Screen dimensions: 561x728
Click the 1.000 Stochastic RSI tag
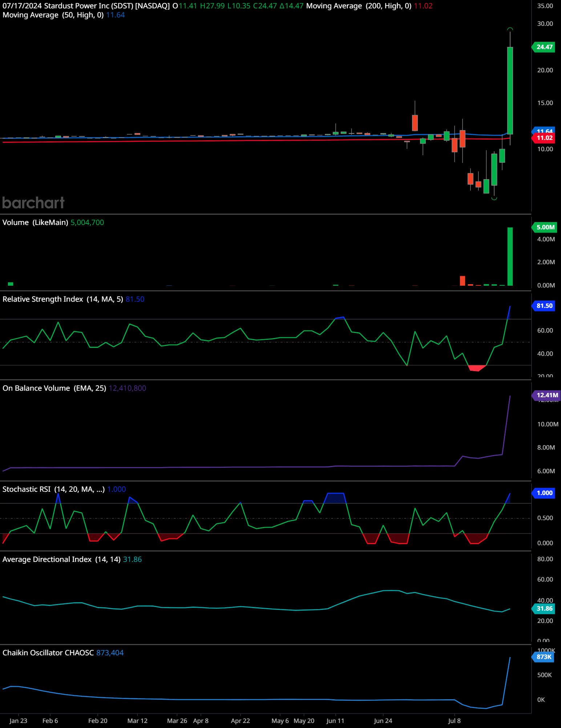pyautogui.click(x=544, y=493)
